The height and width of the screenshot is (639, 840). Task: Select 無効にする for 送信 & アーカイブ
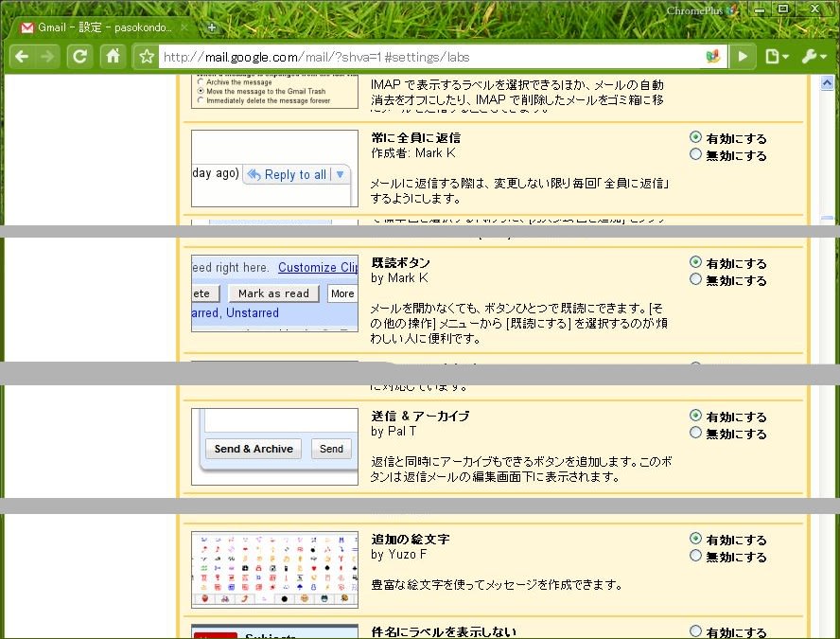point(696,433)
